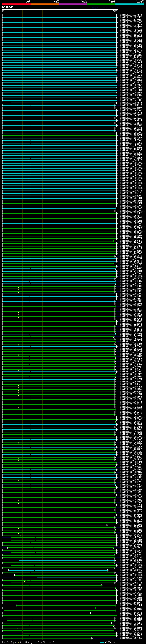Open the UniRef100_B9SGS2 hit

(131, 35)
